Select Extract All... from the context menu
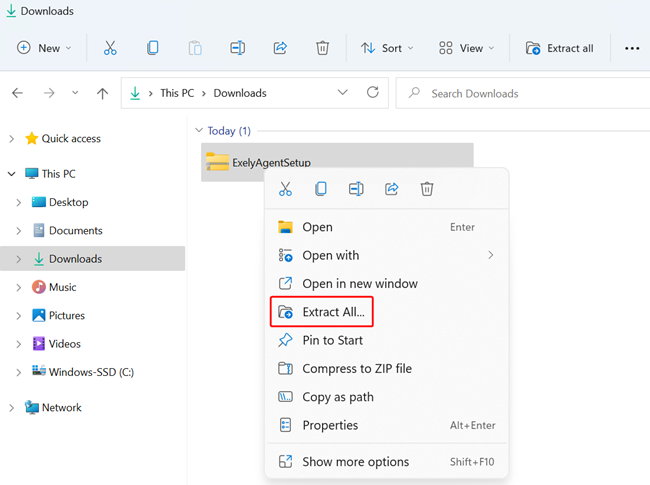Image resolution: width=650 pixels, height=485 pixels. 333,312
